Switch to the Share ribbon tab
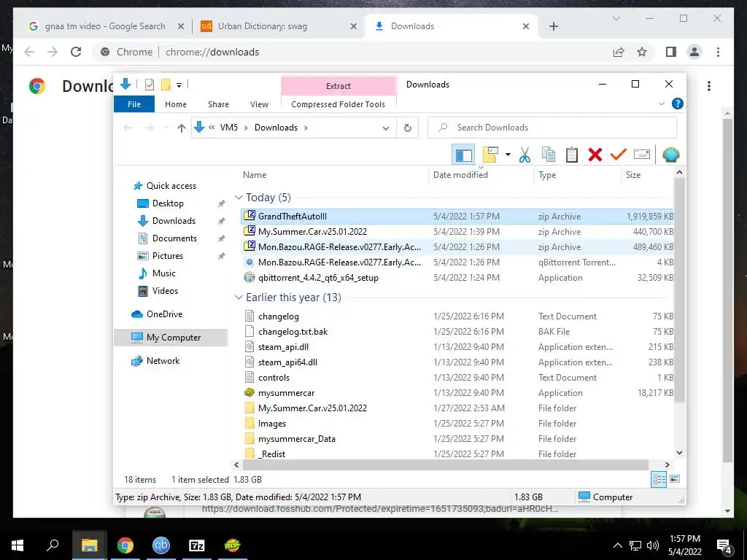Screen dimensions: 747x560 218,104
